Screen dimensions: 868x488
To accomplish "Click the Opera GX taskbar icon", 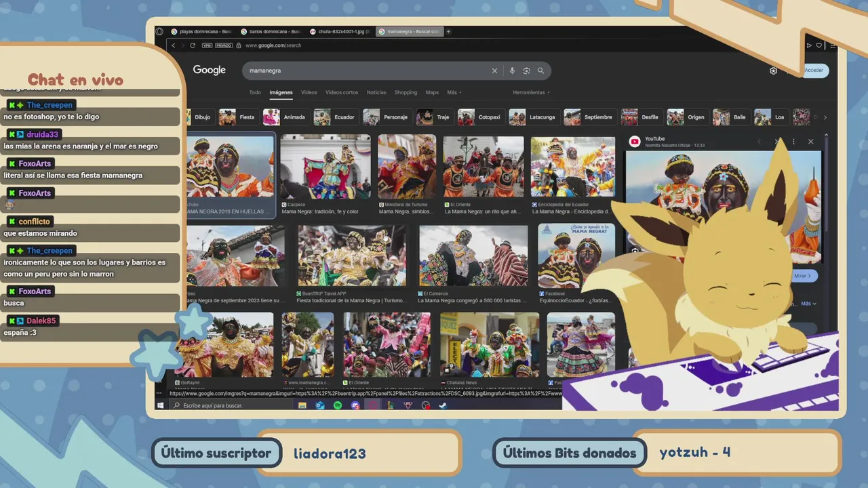I will click(373, 405).
